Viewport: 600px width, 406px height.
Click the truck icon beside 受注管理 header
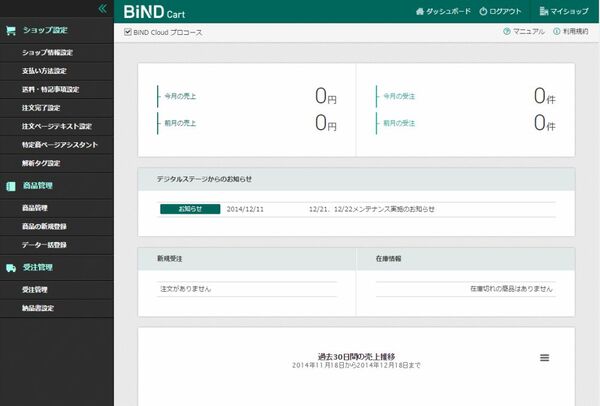(11, 268)
